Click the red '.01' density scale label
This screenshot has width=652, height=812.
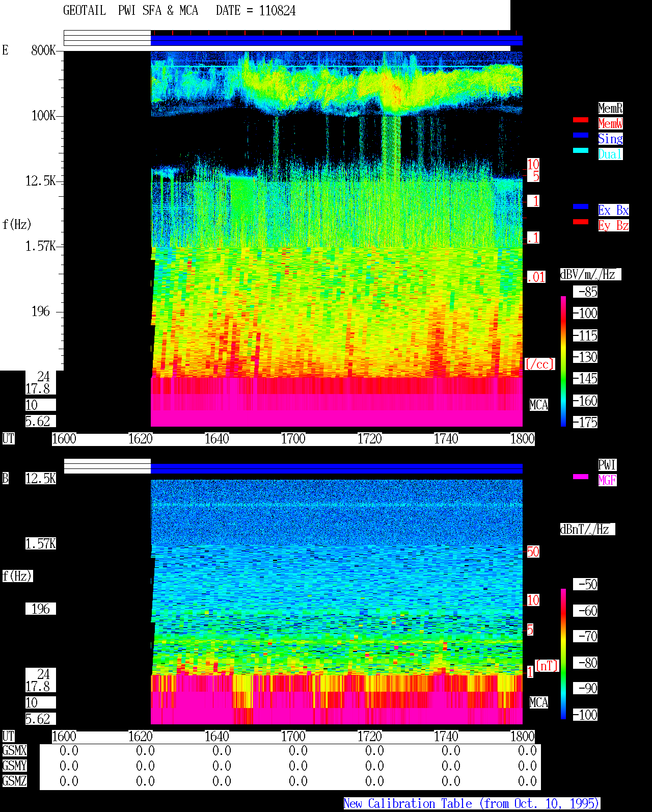536,277
